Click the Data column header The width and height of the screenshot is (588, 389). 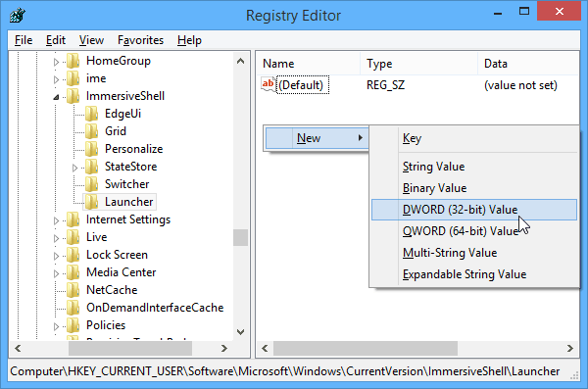[x=529, y=64]
